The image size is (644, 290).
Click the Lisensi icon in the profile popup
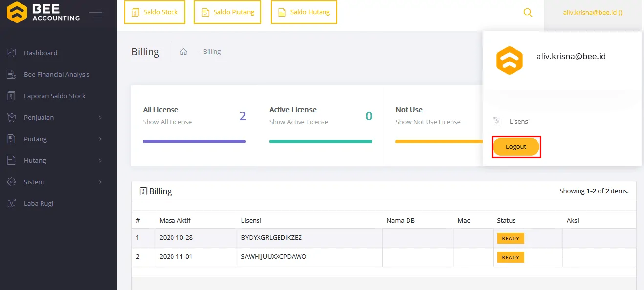click(496, 121)
